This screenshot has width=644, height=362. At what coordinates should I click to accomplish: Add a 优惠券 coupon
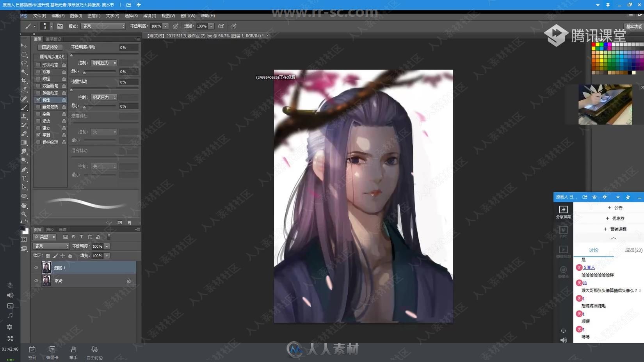(x=615, y=218)
